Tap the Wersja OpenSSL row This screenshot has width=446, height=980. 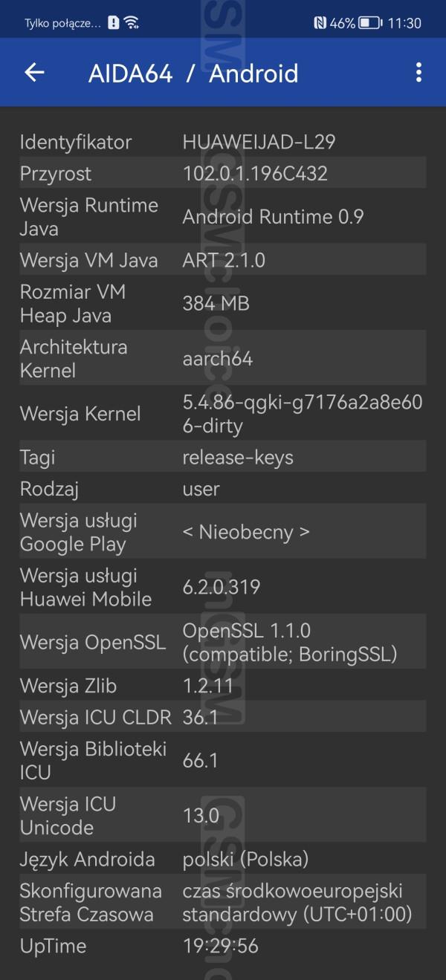point(222,642)
